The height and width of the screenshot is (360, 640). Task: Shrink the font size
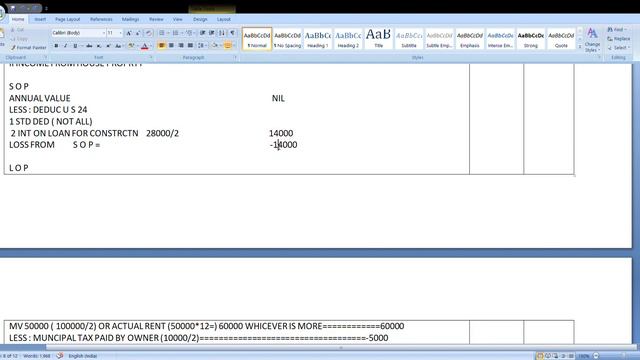(x=138, y=33)
